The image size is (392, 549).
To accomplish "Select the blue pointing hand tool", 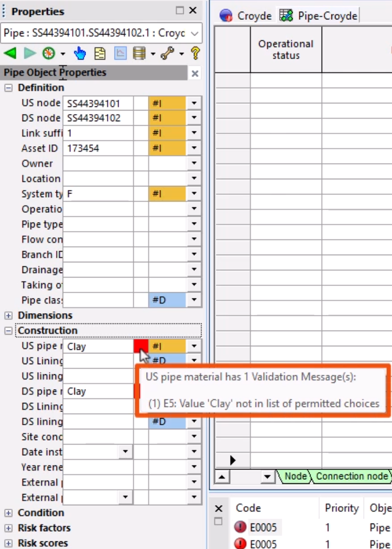I will pos(80,53).
